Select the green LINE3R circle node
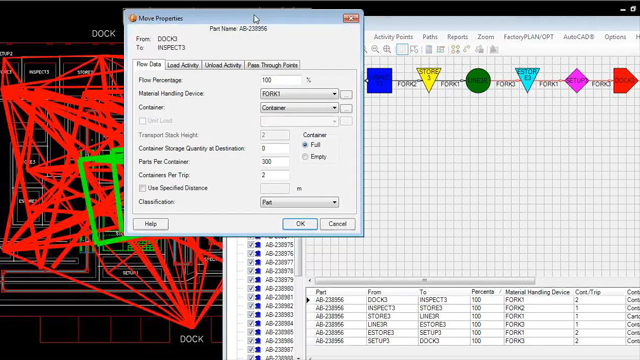640x360 pixels. coord(478,80)
